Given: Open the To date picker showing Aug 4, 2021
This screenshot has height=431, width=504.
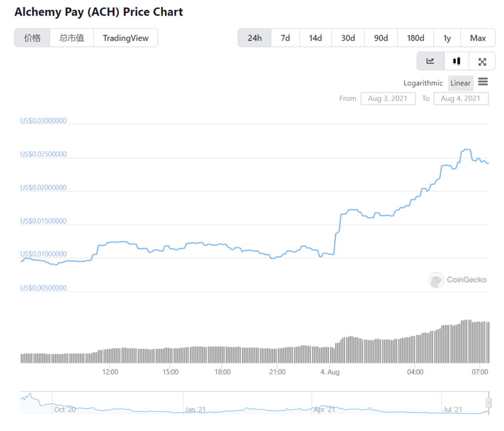Looking at the screenshot, I should tap(461, 98).
